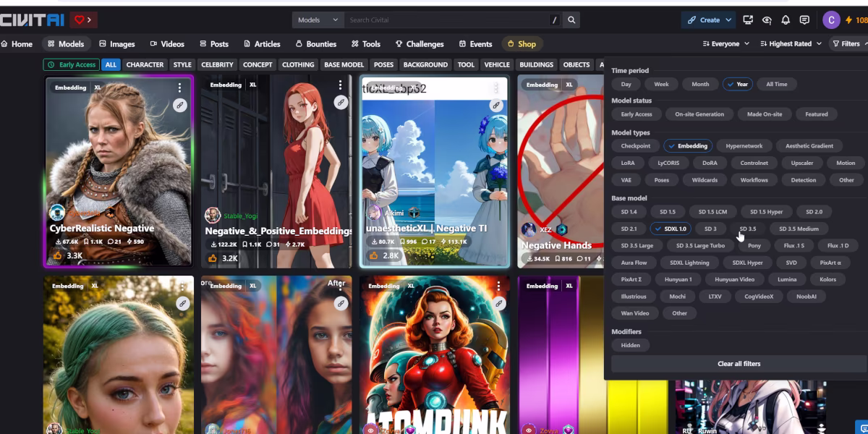Open the chat messages icon
This screenshot has height=434, width=868.
(x=804, y=20)
